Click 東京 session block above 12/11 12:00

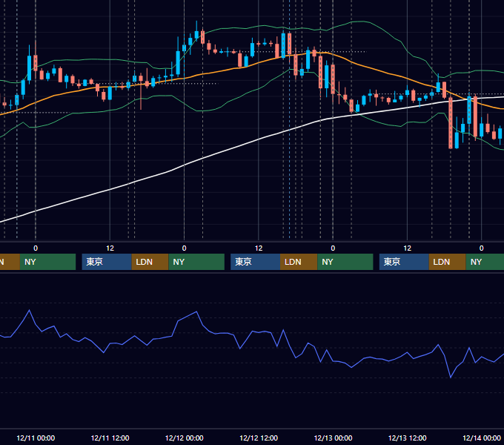point(107,262)
